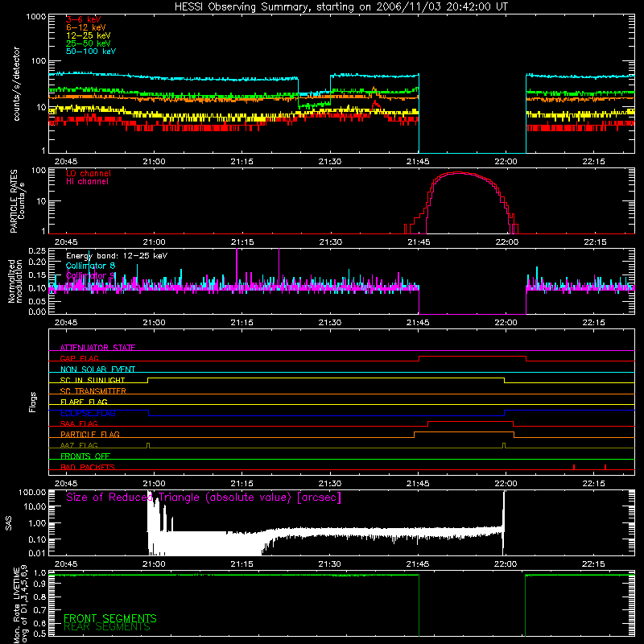Select the Collimator 8 legend label
The height and width of the screenshot is (644, 644).
click(90, 266)
